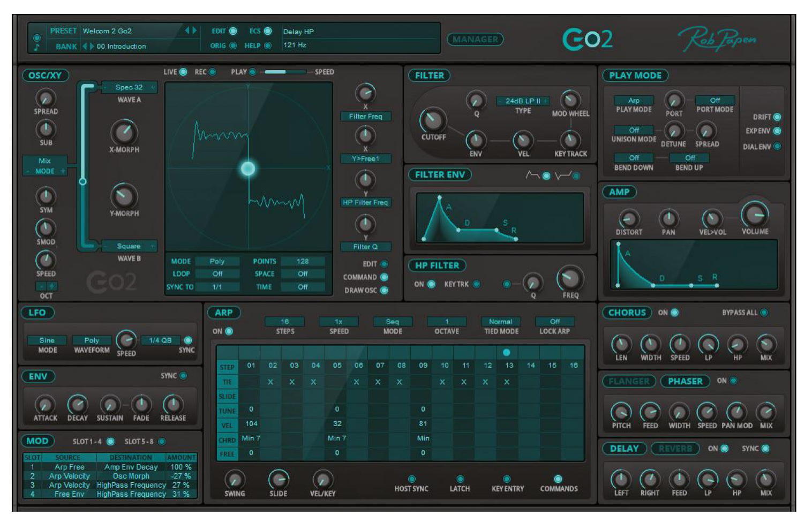The height and width of the screenshot is (524, 812).
Task: Open the preset Manager
Action: tap(475, 39)
